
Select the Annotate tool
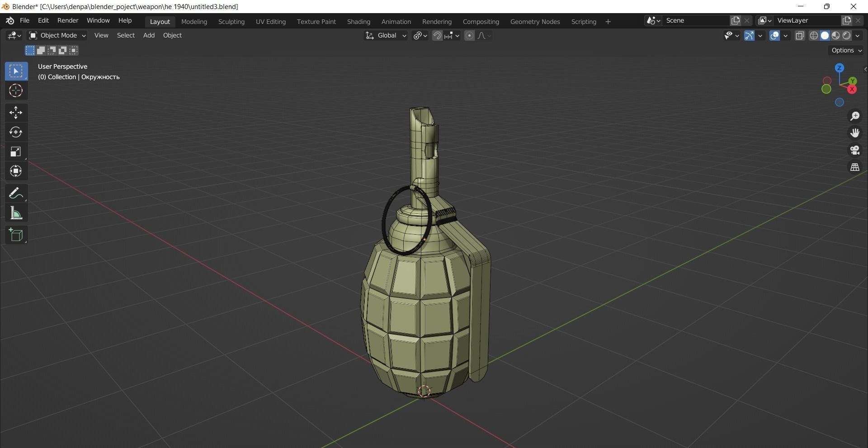pos(16,193)
